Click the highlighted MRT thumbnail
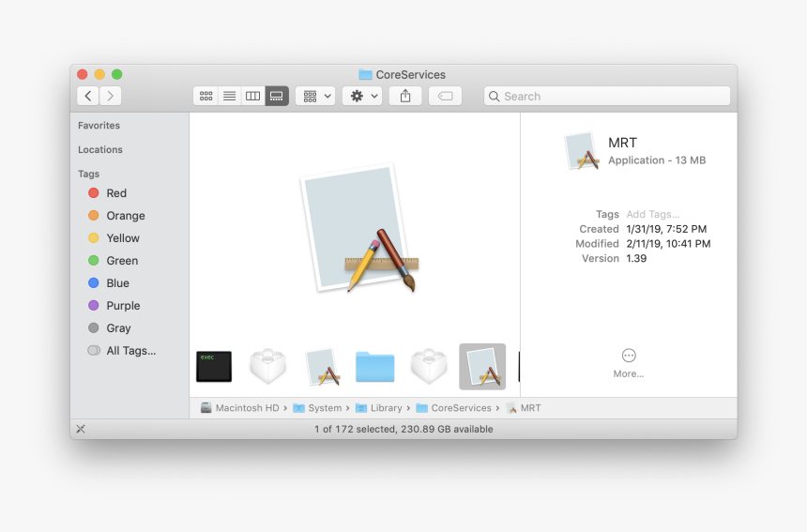Viewport: 807px width, 532px height. 482,367
